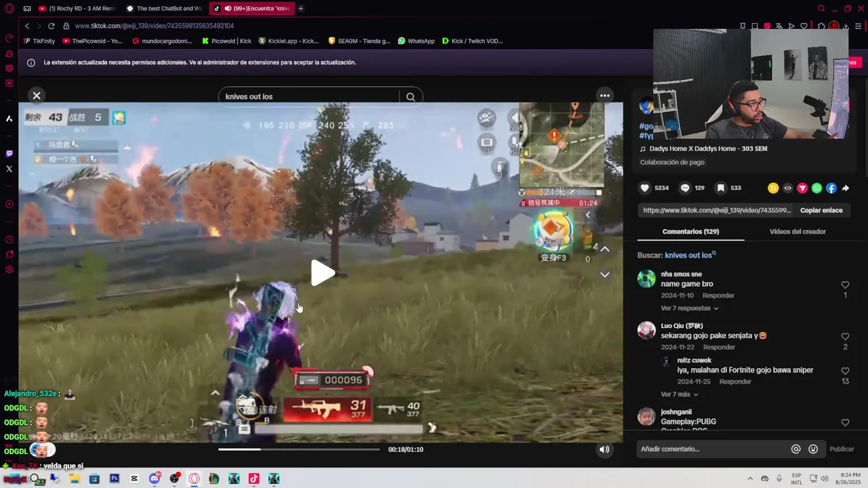Open TikTok app from the Windows taskbar
Viewport: 868px width, 488px height.
point(254,479)
